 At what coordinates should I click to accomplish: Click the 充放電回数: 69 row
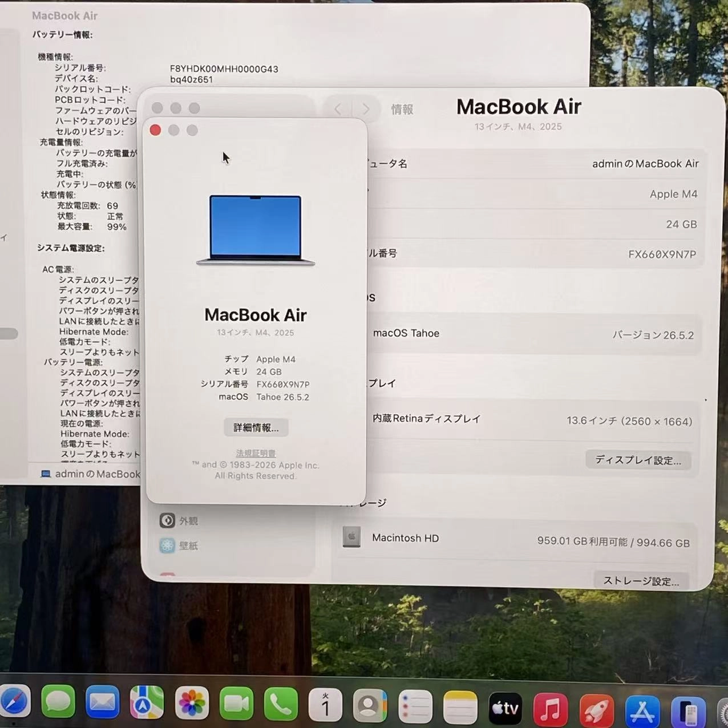click(87, 205)
